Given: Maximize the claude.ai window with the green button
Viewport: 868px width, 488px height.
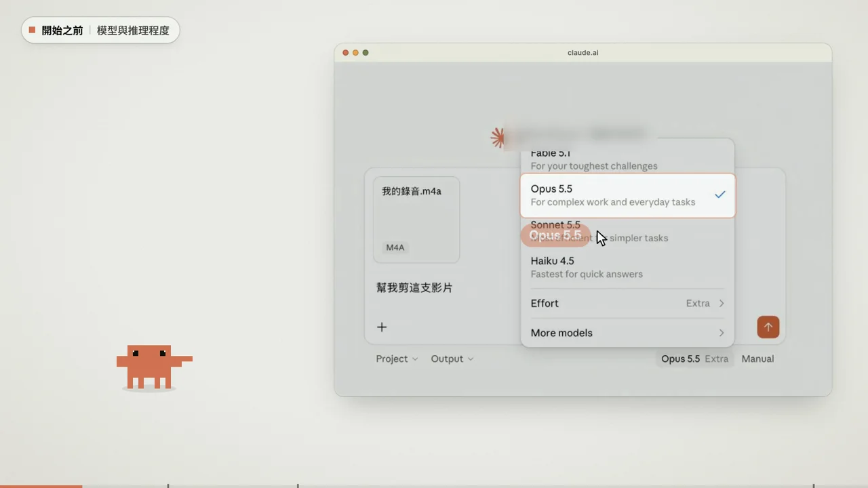Looking at the screenshot, I should click(x=366, y=52).
